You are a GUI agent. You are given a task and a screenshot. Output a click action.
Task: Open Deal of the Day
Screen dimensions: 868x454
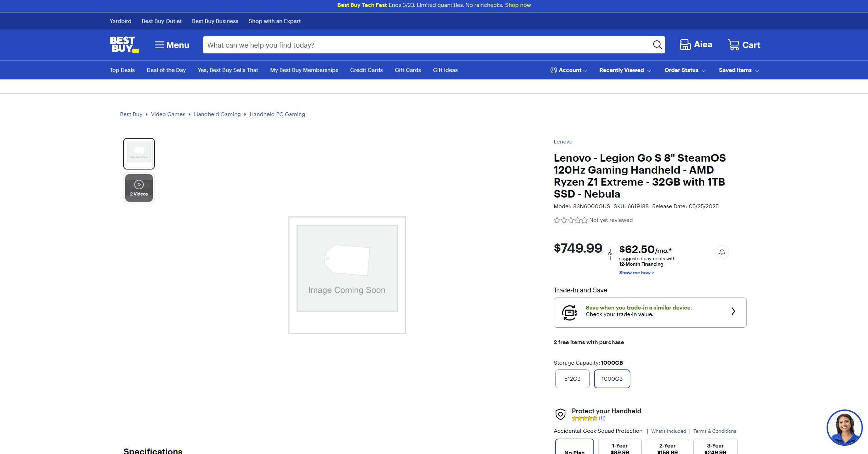pyautogui.click(x=166, y=70)
